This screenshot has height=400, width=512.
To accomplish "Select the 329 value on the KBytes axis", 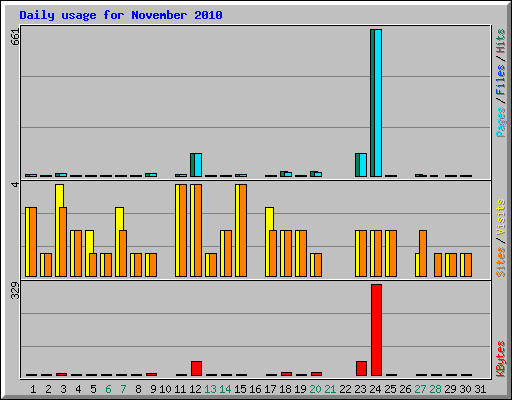I will (15, 290).
